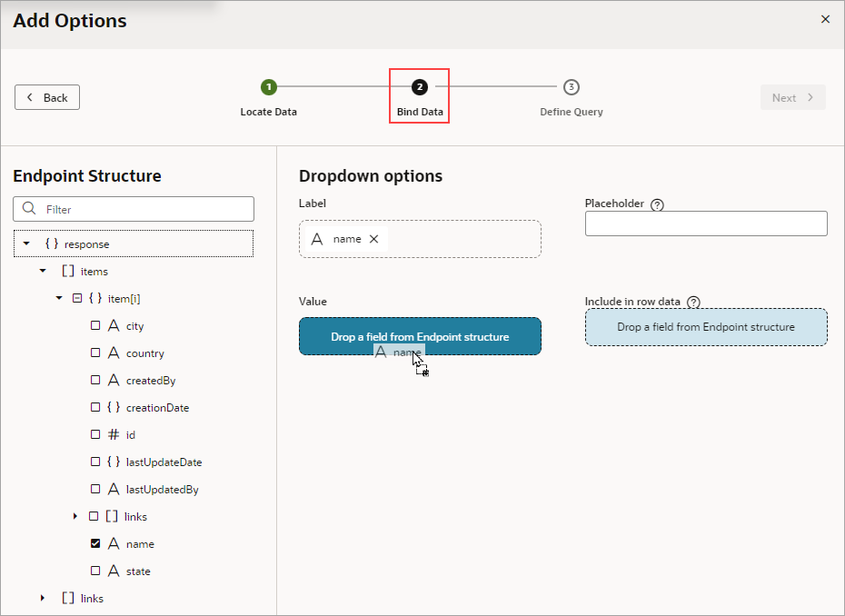
Task: Go to Locate Data step
Action: (x=268, y=97)
